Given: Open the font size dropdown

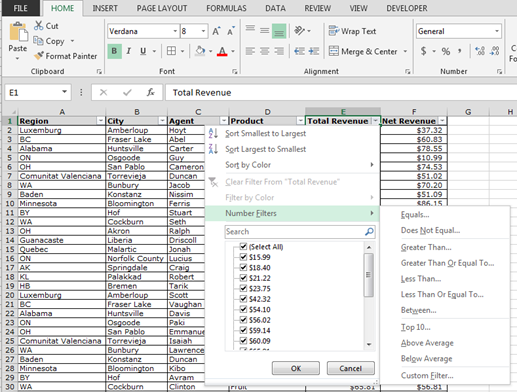Looking at the screenshot, I should (x=203, y=31).
